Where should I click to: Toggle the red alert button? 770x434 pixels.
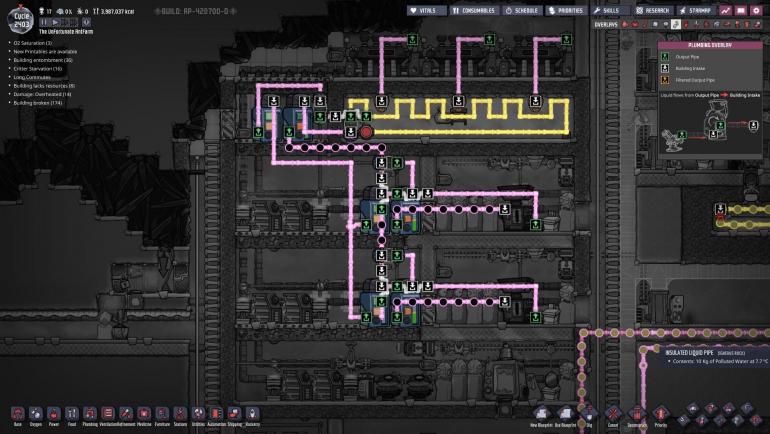tap(86, 22)
